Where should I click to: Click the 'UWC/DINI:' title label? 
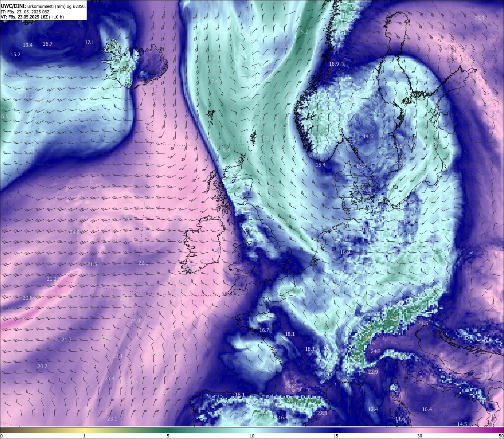point(13,6)
